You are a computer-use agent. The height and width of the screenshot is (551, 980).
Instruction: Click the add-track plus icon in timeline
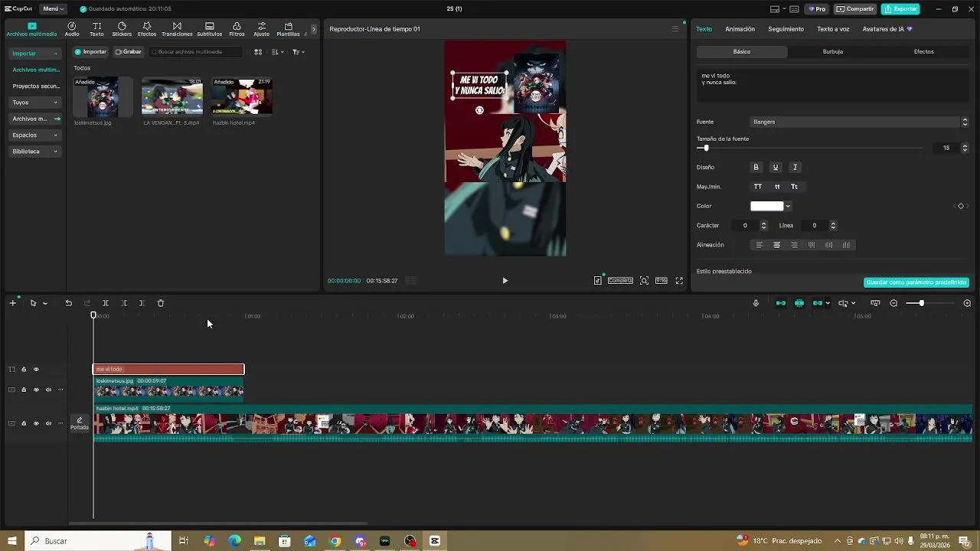[x=12, y=303]
